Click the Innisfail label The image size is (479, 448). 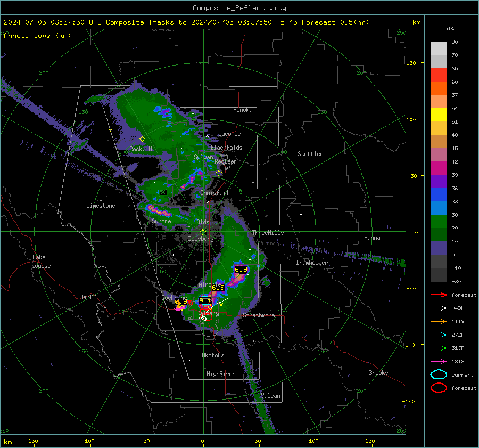[214, 193]
